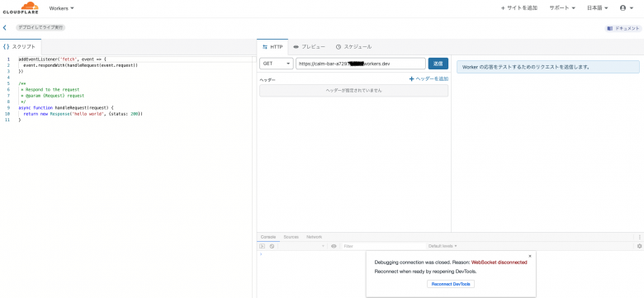The width and height of the screenshot is (644, 298).
Task: Click the live expression eye icon
Action: (334, 246)
